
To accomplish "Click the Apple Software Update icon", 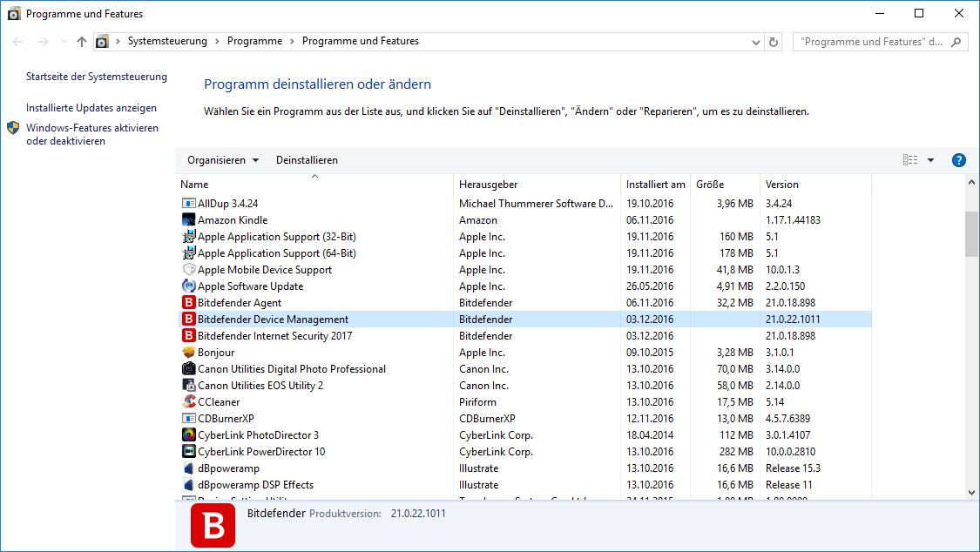I will pyautogui.click(x=188, y=286).
